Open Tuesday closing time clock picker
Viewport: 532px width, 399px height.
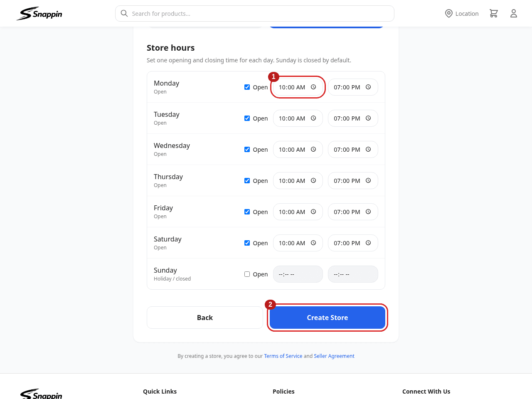[x=368, y=118]
